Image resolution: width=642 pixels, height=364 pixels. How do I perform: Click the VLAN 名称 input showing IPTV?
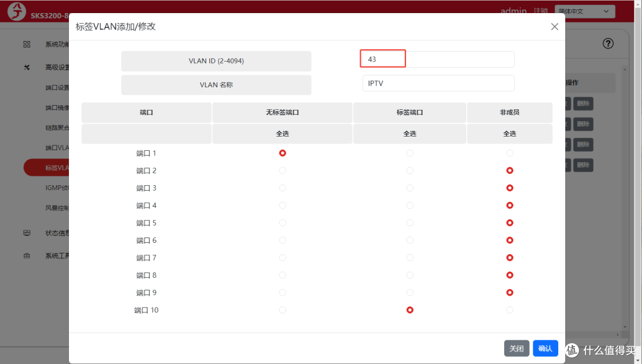[438, 84]
